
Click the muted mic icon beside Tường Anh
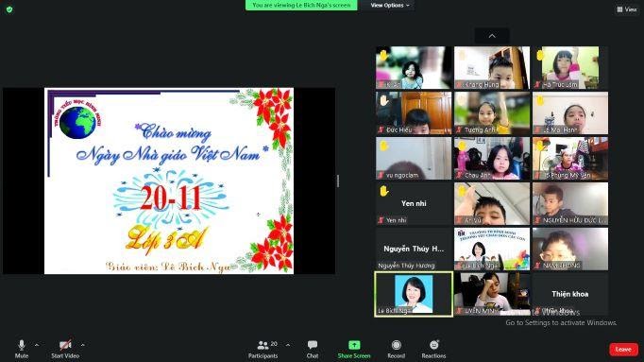[459, 129]
